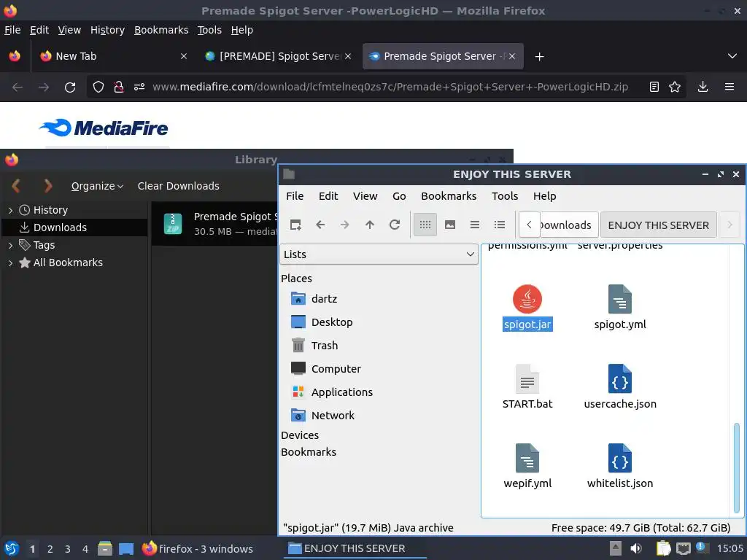Click the mediafire URL address field
747x560 pixels.
tap(390, 87)
